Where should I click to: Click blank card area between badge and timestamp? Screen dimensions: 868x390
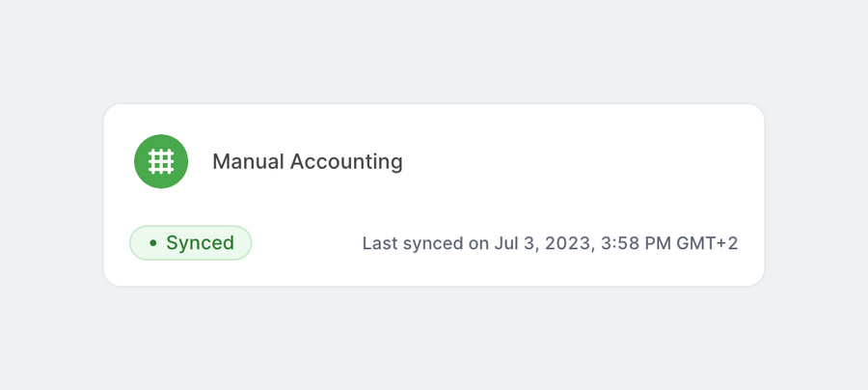(307, 243)
